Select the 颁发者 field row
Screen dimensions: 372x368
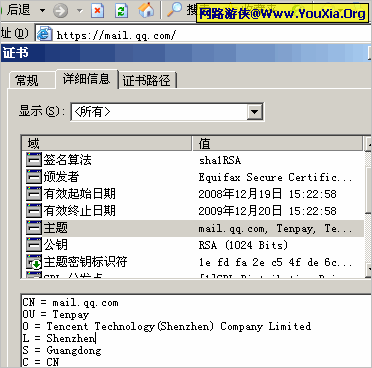(x=194, y=177)
